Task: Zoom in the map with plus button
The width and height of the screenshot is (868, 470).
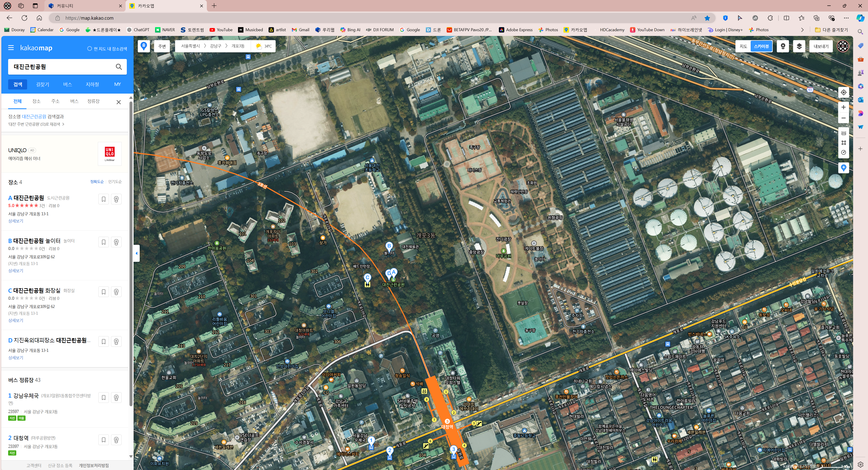Action: [843, 107]
